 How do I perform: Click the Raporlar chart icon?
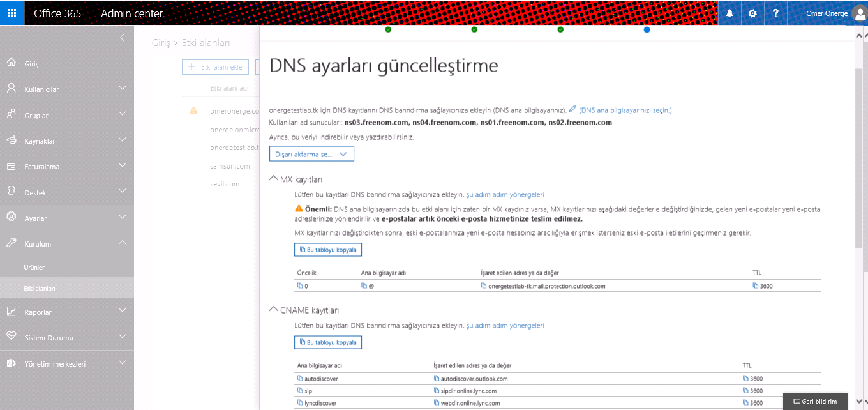(11, 312)
